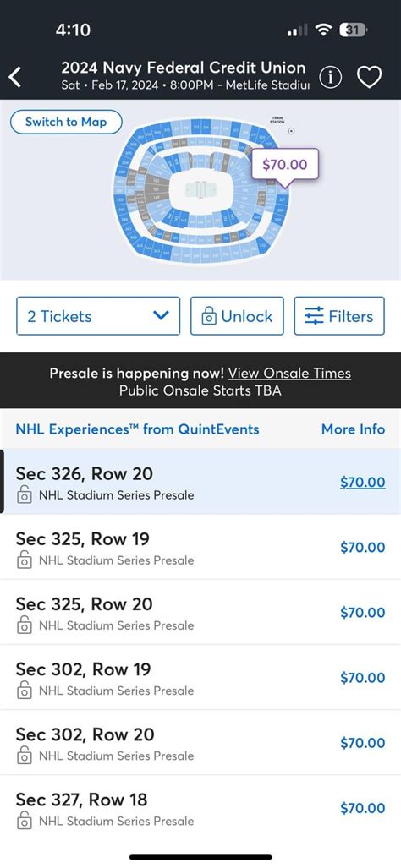This screenshot has width=401, height=868.
Task: Open event info circle icon
Action: (331, 77)
